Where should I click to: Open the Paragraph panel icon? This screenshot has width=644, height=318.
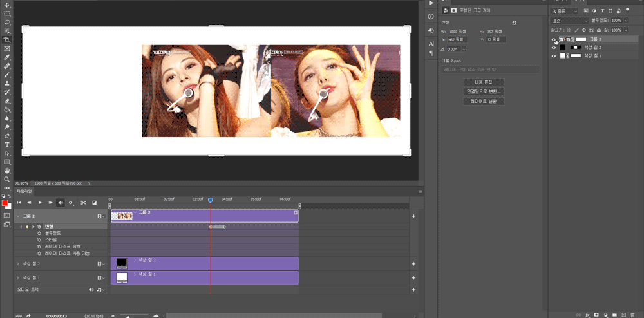coord(431,53)
